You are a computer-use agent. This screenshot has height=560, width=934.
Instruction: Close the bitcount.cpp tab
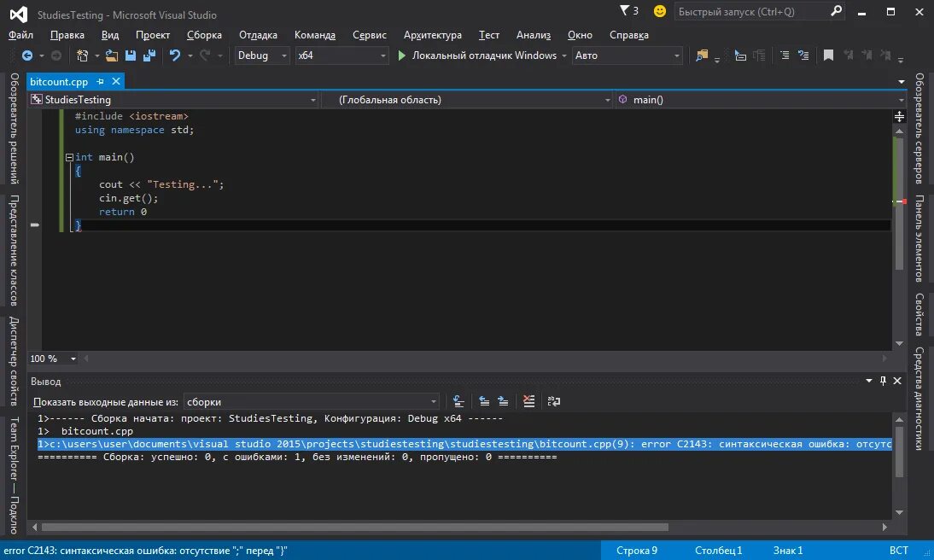tap(116, 81)
